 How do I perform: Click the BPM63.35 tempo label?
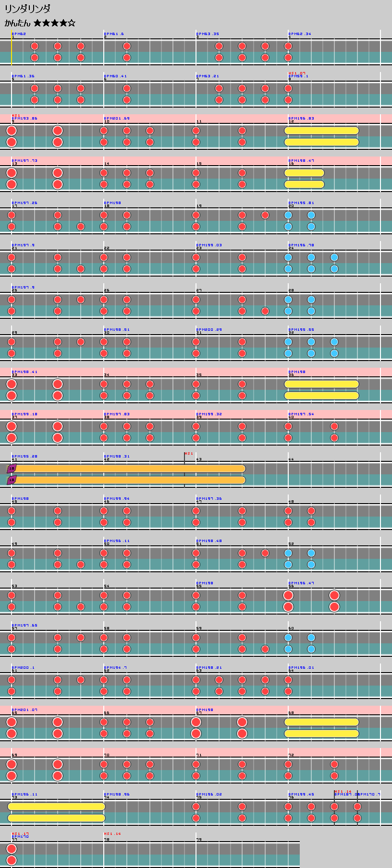click(208, 34)
